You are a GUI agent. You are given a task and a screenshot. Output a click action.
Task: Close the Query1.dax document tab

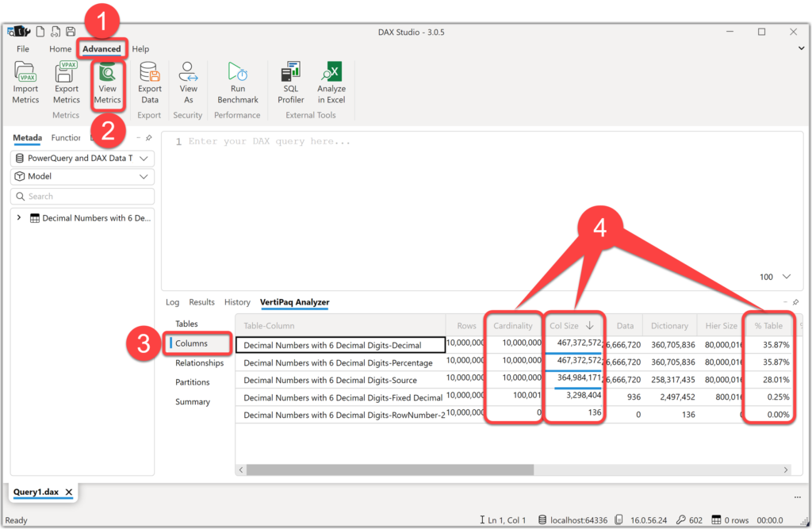tap(69, 492)
